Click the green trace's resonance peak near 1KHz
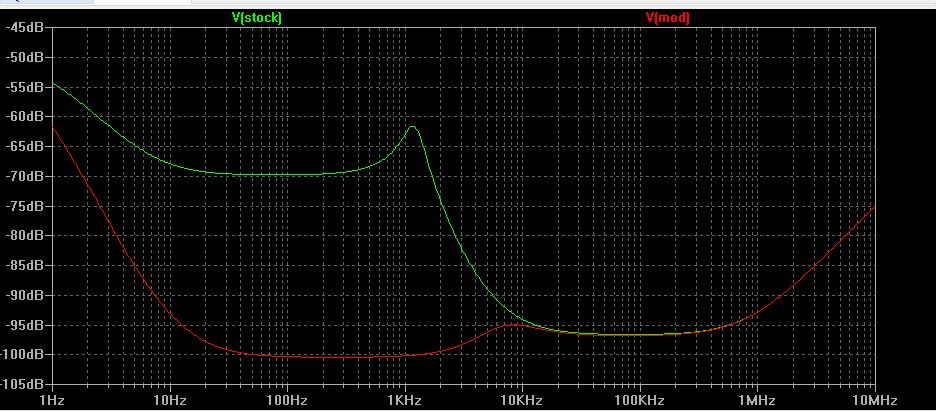Screen dimensions: 936x412 pos(411,127)
